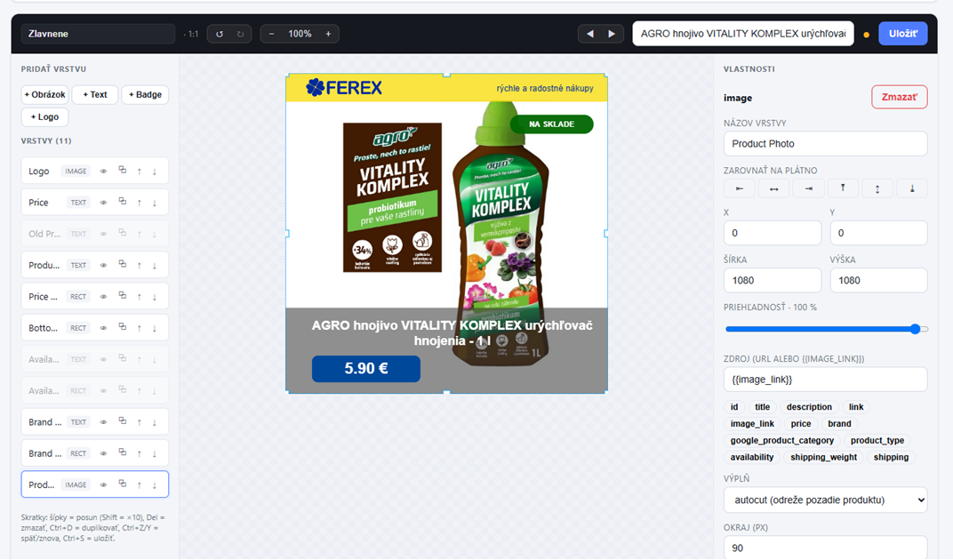
Task: Align layer to bottom of canvas
Action: tap(912, 188)
